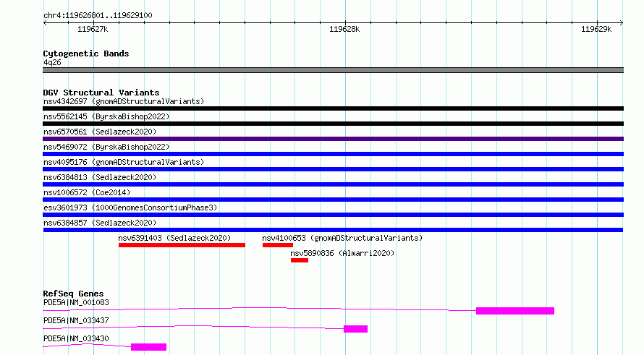Click variant label esv3601973 (1000GenomesConsortiumPhase3)
This screenshot has width=644, height=355.
(130, 208)
